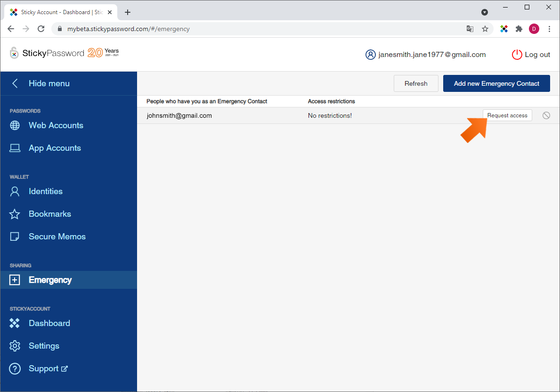Click the Secure Memos note icon

tap(15, 237)
